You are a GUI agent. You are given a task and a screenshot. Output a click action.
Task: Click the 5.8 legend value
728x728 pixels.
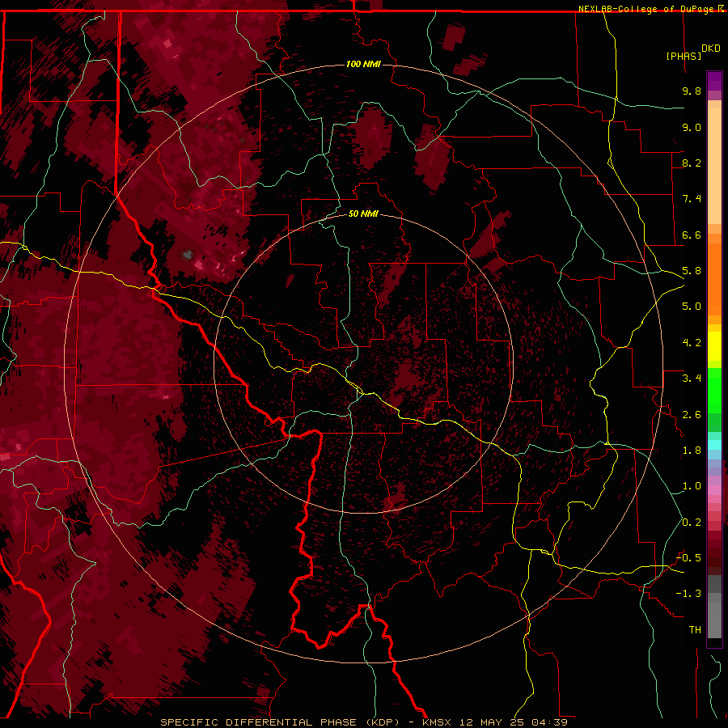pos(692,271)
